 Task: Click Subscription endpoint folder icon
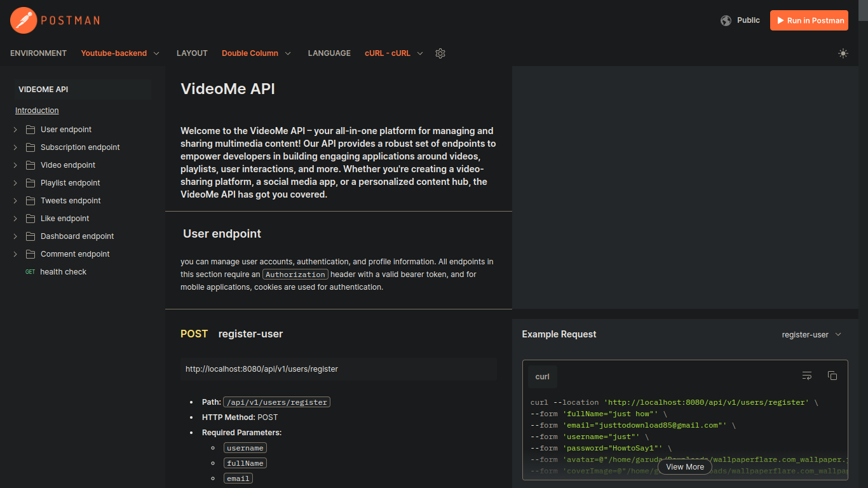coord(30,147)
